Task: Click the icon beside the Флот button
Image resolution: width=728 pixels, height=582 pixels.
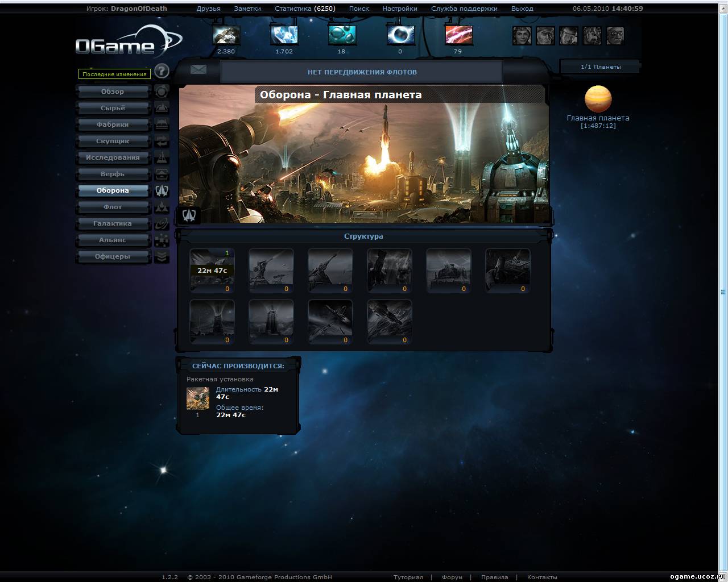Action: point(162,207)
